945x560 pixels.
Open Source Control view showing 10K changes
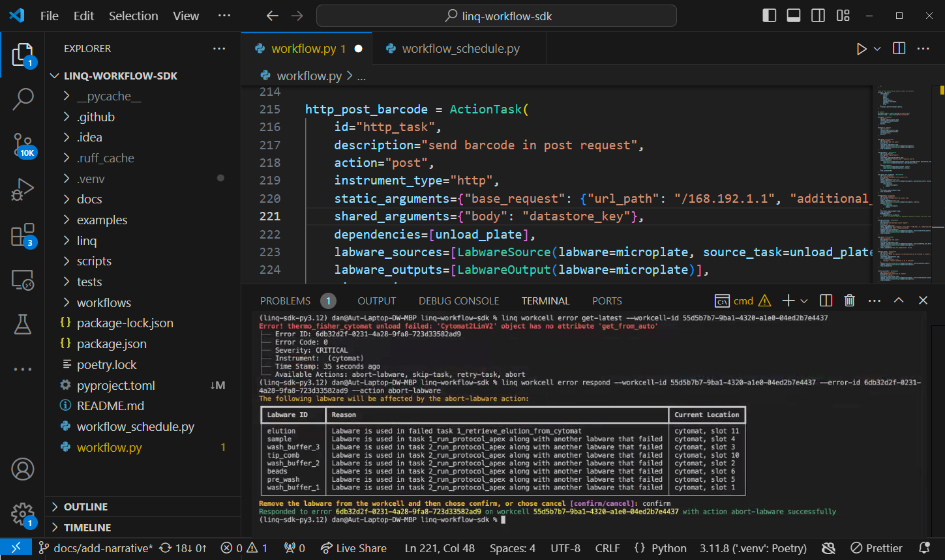coord(23,145)
